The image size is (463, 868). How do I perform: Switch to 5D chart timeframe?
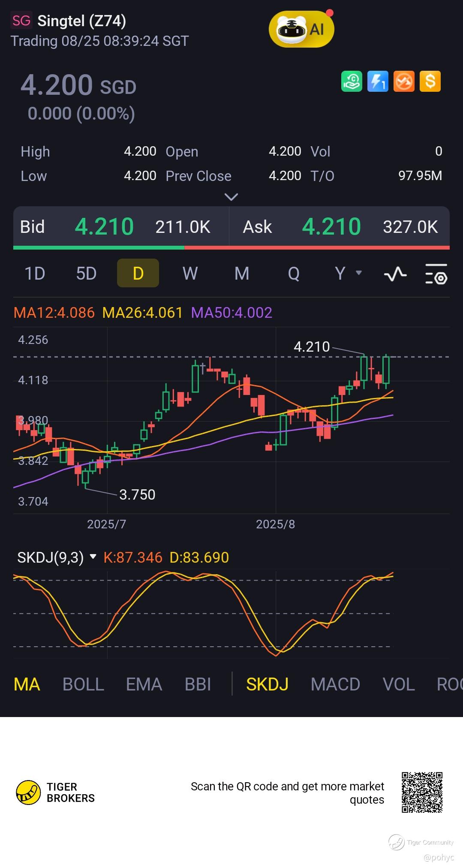[x=86, y=273]
